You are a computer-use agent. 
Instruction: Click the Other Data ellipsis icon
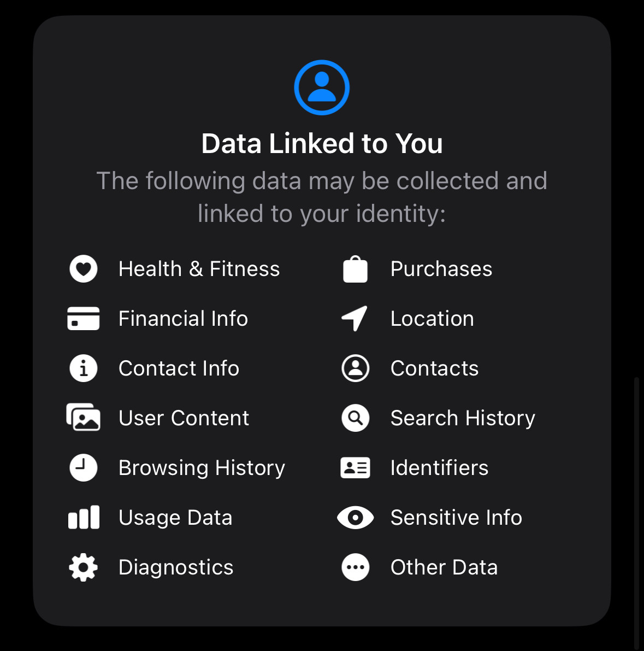(x=356, y=567)
